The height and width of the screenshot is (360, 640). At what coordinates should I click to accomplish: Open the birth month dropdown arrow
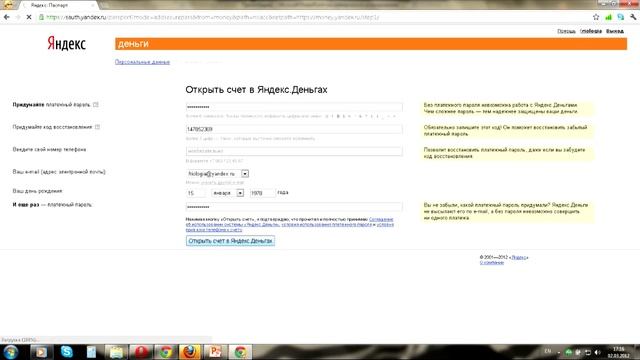pyautogui.click(x=240, y=193)
